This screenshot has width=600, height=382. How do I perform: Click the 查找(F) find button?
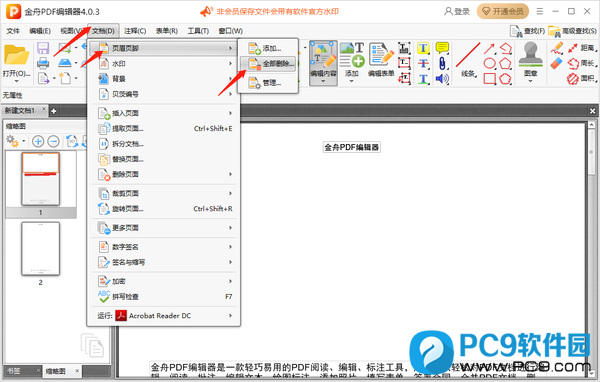[x=527, y=31]
